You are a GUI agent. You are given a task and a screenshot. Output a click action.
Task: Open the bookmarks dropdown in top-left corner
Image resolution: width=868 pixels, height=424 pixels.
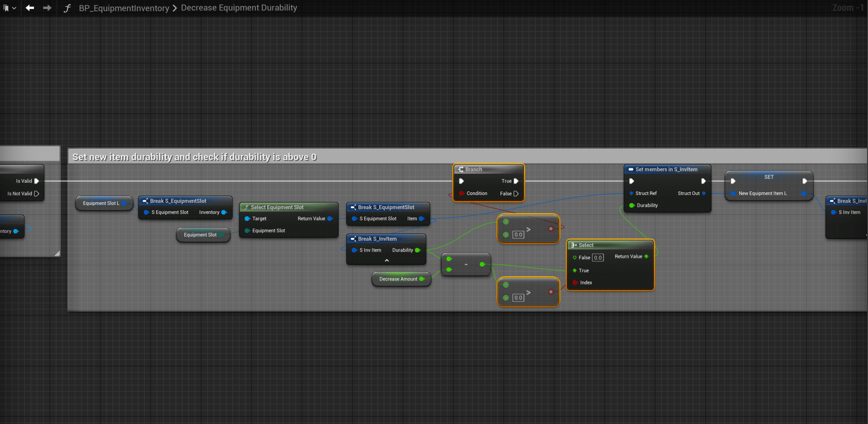tap(9, 8)
